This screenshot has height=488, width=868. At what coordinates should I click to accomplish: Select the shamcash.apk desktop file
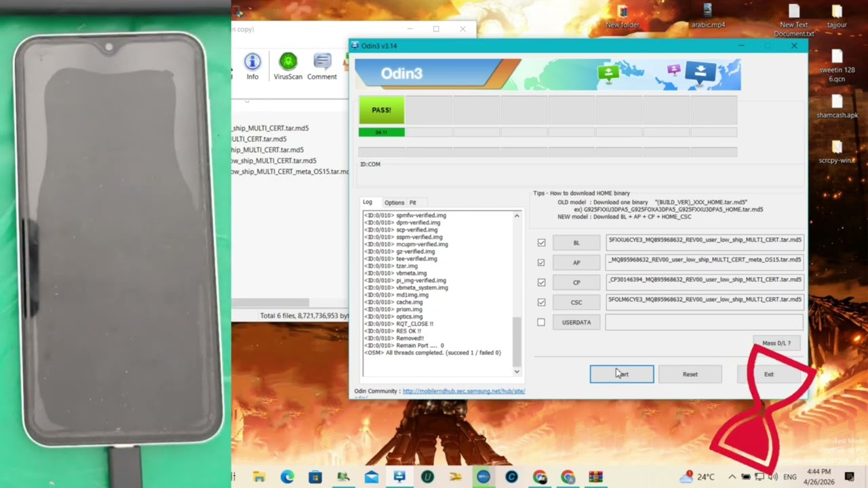[x=837, y=106]
